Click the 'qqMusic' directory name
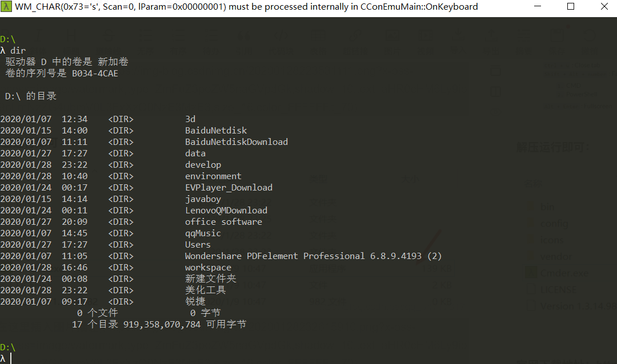The width and height of the screenshot is (617, 364). [x=203, y=233]
